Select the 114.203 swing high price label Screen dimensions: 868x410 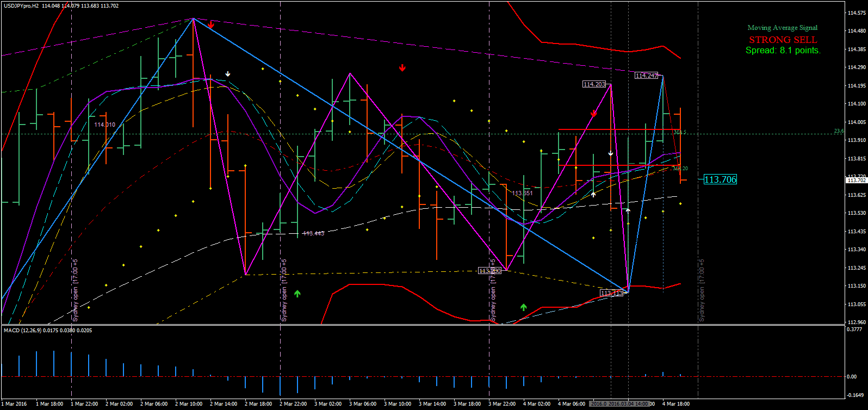(594, 84)
